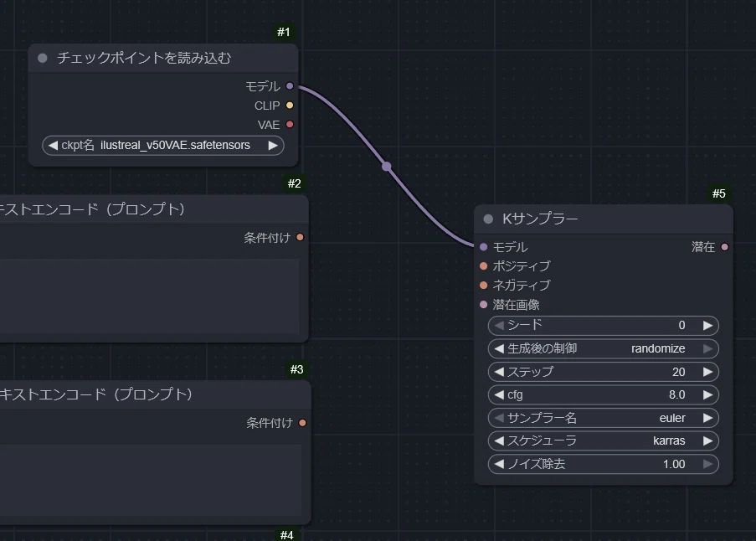Click the prompt text area of node #3
Viewport: 756px width, 541px height.
coord(151,473)
